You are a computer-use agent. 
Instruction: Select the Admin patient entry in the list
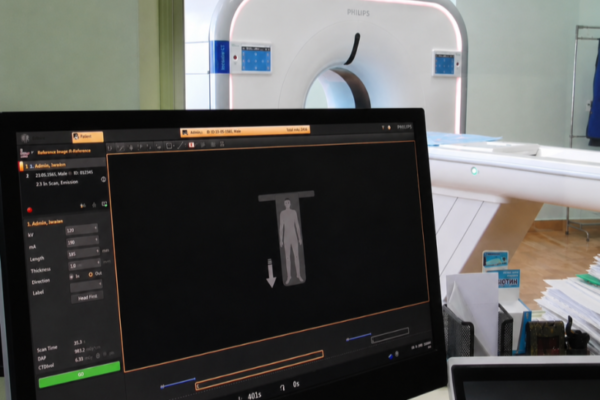62,165
